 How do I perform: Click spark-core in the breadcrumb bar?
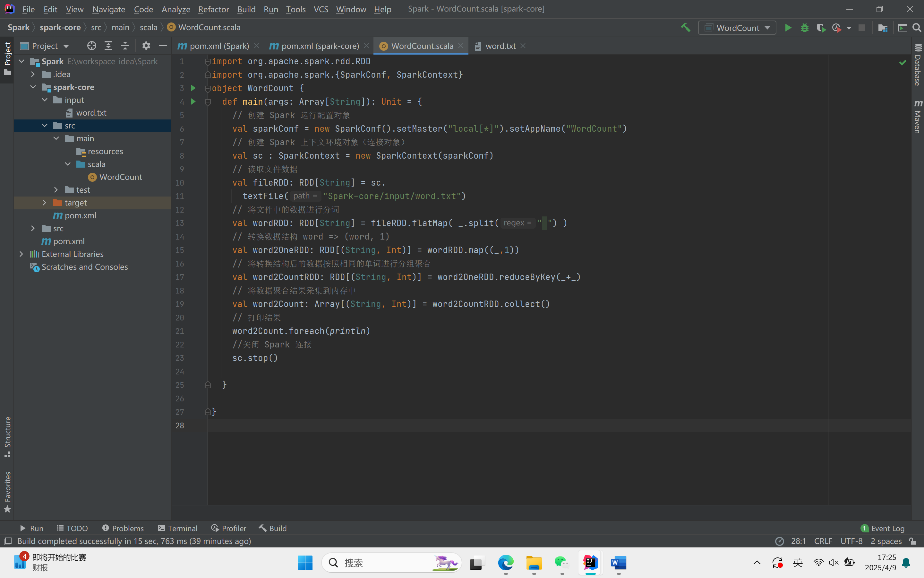[60, 28]
